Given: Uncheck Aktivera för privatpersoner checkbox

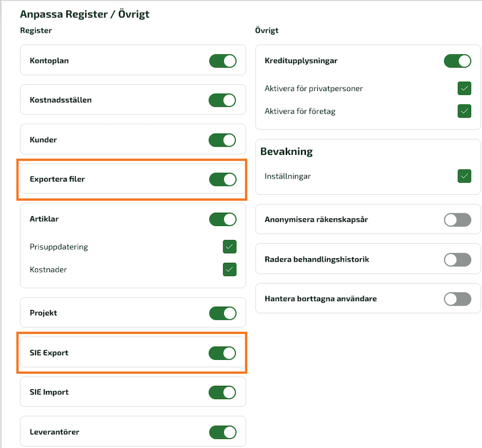Looking at the screenshot, I should [x=465, y=89].
